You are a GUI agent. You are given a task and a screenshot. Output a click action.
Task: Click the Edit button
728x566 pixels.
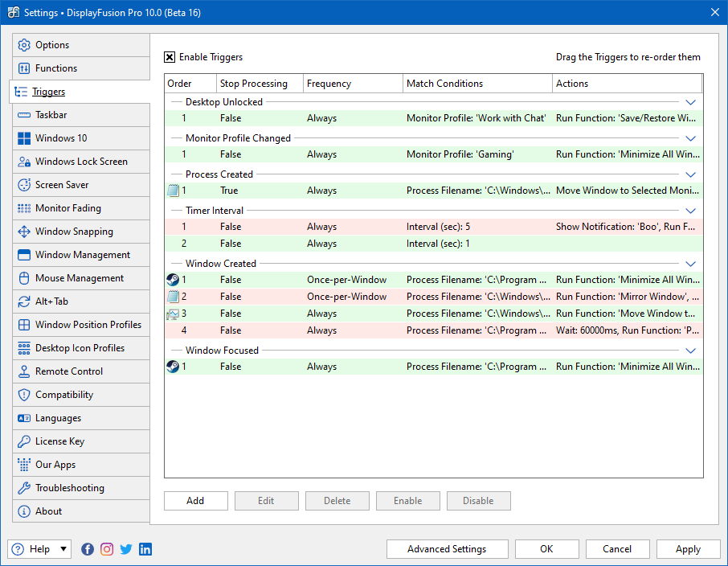click(x=267, y=501)
